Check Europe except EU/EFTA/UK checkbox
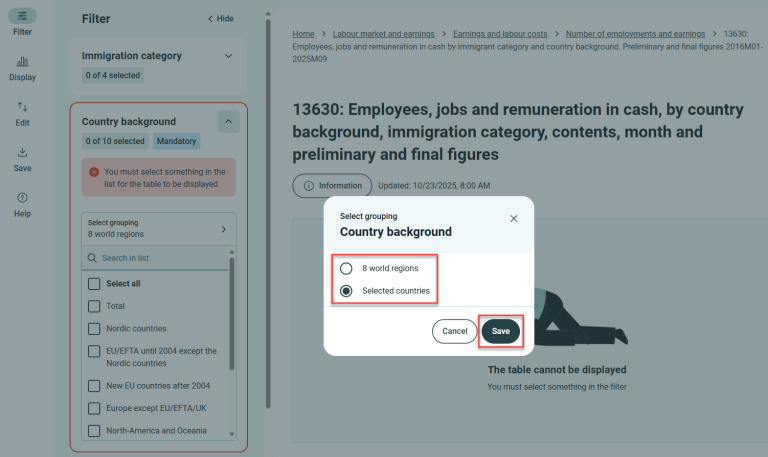This screenshot has width=768, height=457. coord(94,409)
